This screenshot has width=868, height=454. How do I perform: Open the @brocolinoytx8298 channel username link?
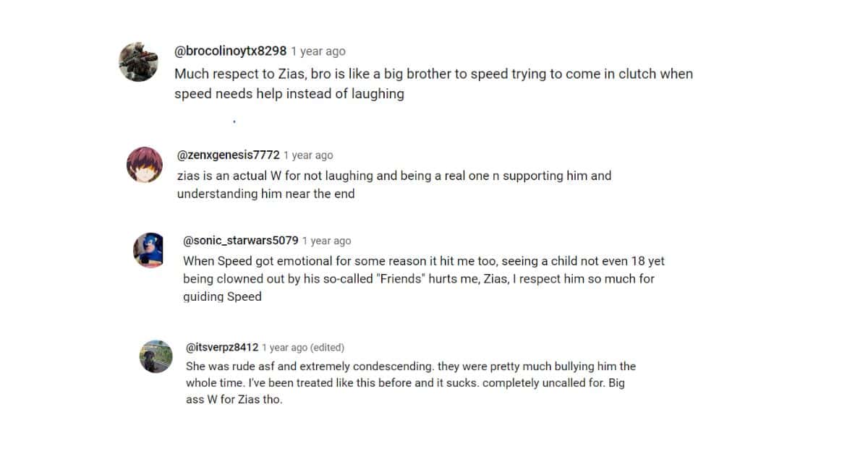click(230, 51)
